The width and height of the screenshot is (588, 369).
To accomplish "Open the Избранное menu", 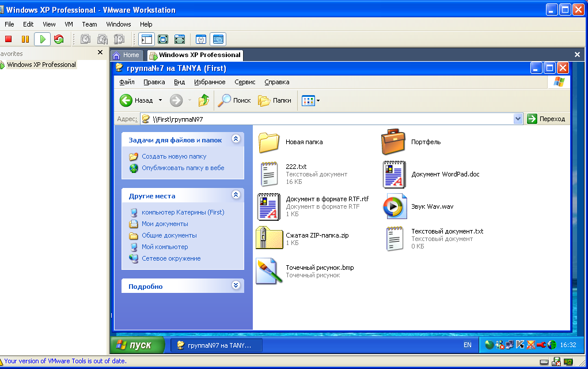I will (x=210, y=82).
